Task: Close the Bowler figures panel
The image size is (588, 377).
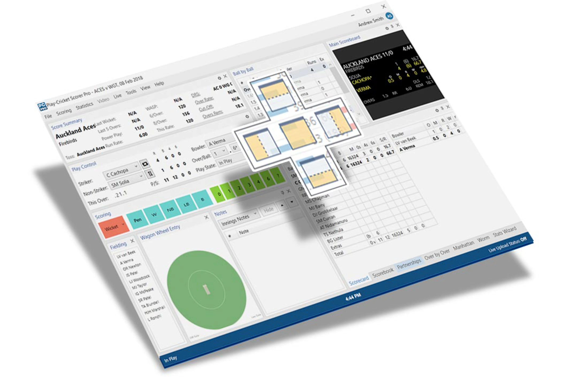Action: pos(448,107)
